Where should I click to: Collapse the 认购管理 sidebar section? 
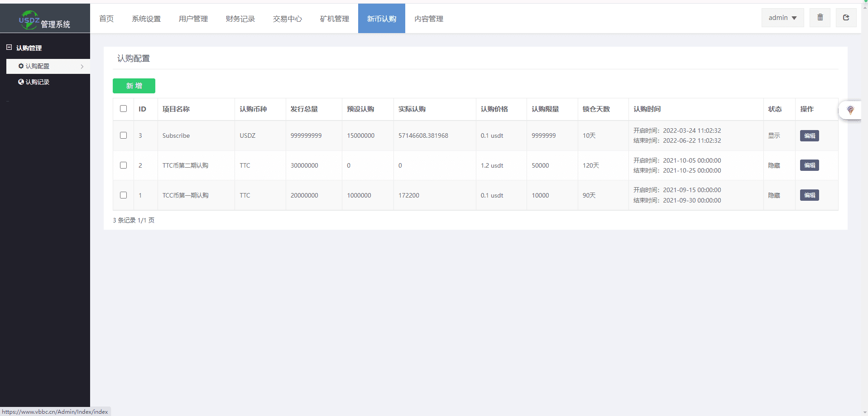click(9, 48)
